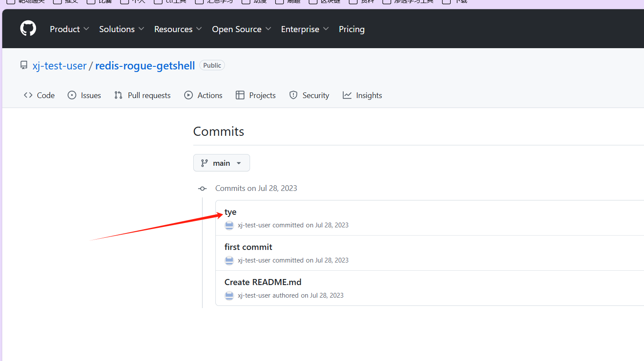Click the git branch icon in the main button
Screen dimensions: 644x361
[205, 163]
